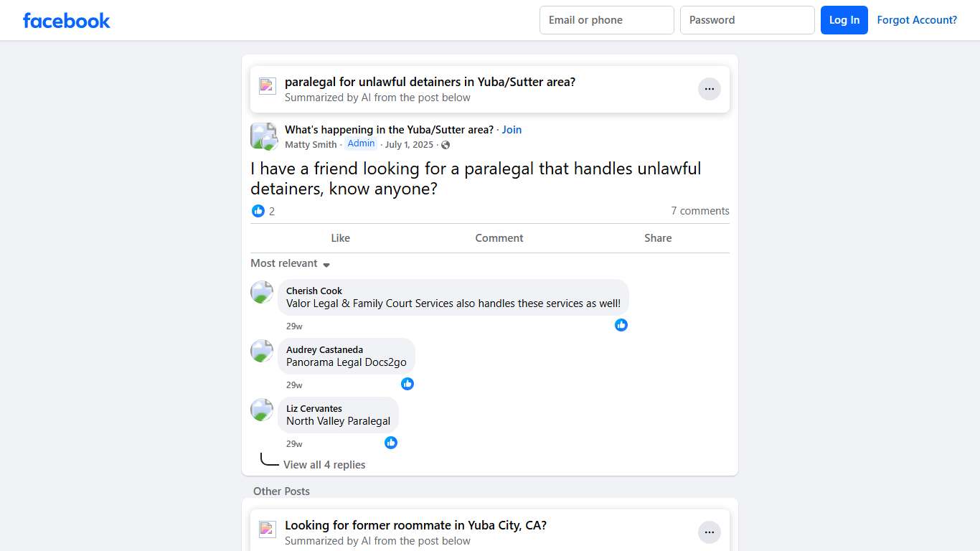This screenshot has height=551, width=980.
Task: Click like reaction on Cherish Cook's comment
Action: 621,325
